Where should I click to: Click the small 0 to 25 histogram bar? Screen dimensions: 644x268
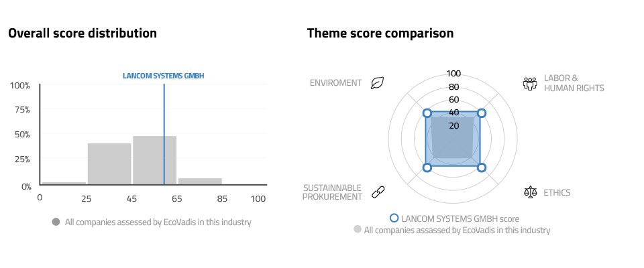[64, 184]
